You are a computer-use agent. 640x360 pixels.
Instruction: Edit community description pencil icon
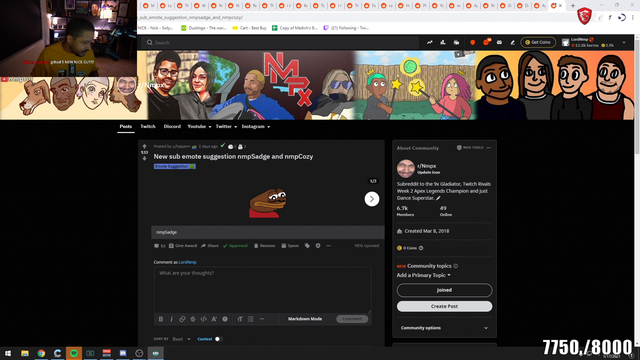438,198
